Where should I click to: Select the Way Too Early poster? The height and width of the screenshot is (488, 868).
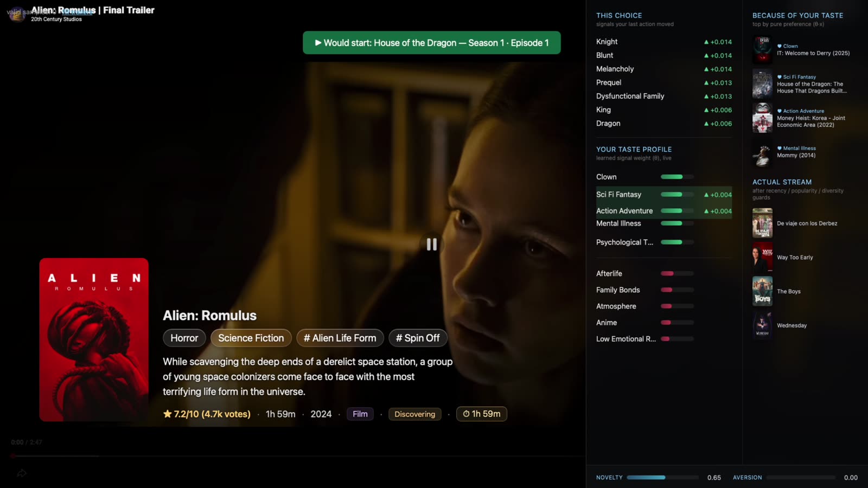762,258
